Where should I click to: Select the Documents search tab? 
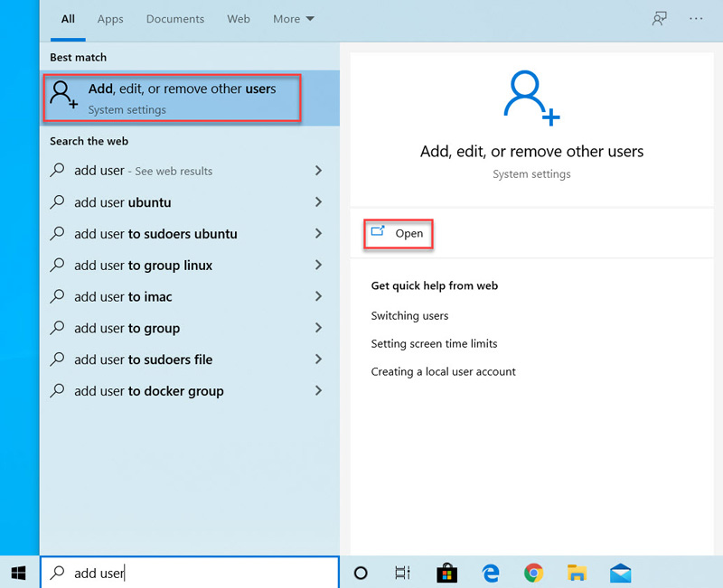point(174,18)
